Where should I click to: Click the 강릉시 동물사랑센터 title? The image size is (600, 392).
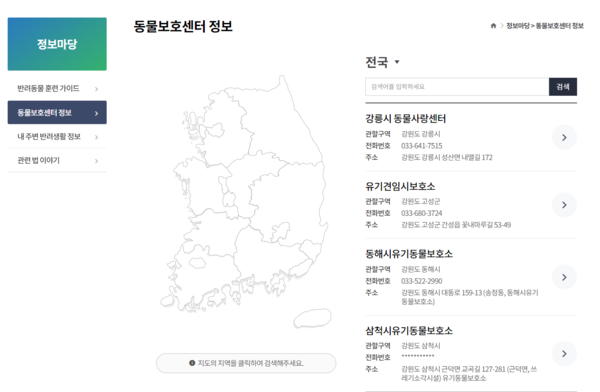[406, 119]
